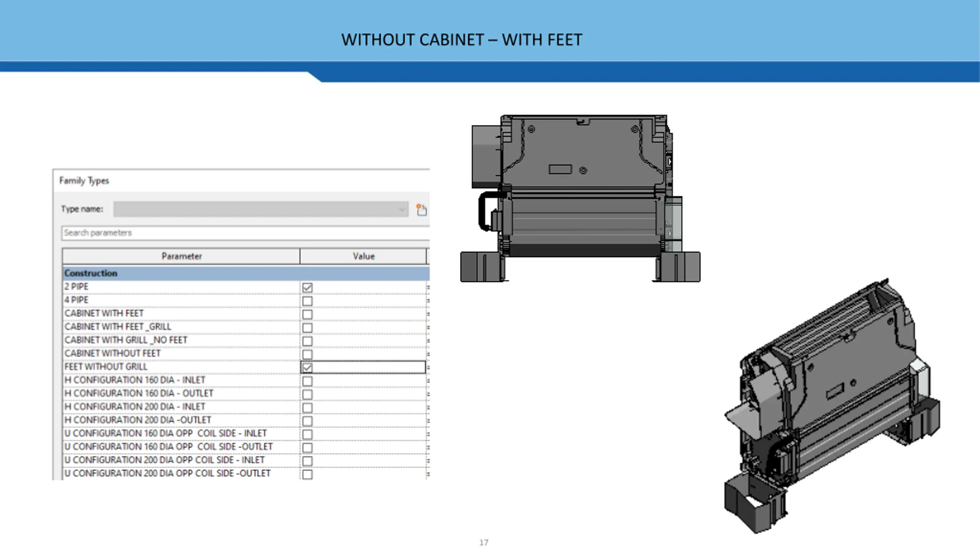Select H CONFIGURATION 160 DIA - INLET label
The height and width of the screenshot is (551, 980).
(135, 380)
